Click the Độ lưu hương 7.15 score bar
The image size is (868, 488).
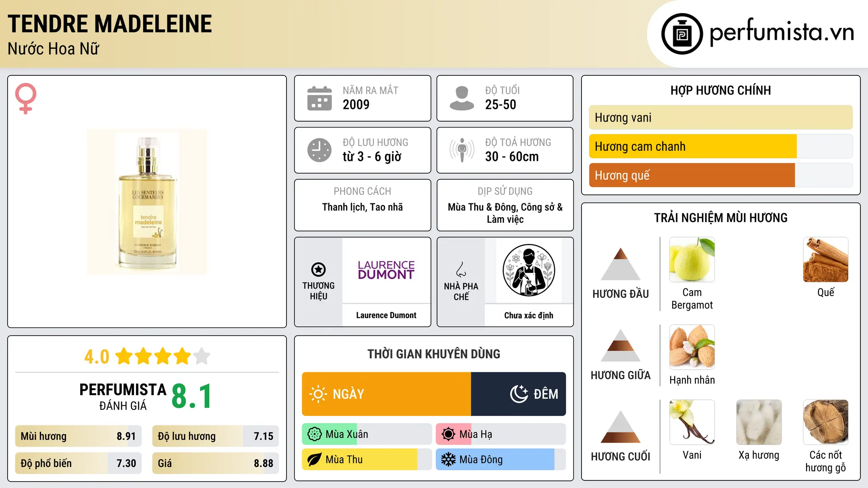(x=216, y=436)
